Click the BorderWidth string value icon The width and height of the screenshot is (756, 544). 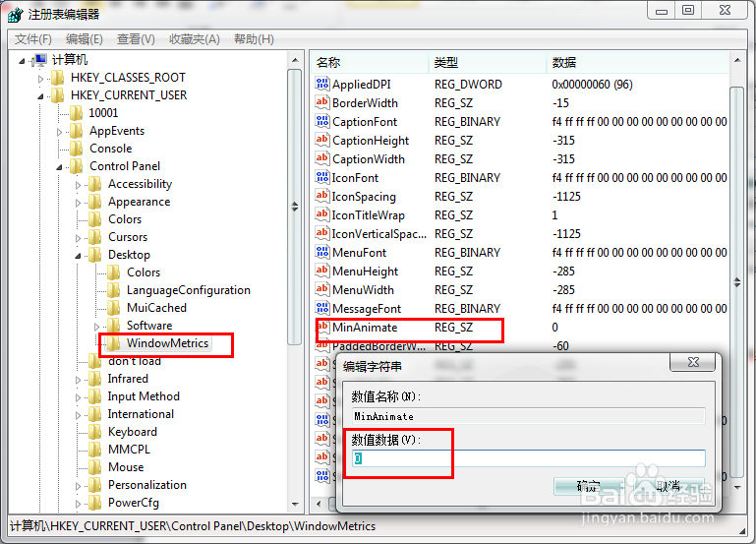pyautogui.click(x=322, y=102)
